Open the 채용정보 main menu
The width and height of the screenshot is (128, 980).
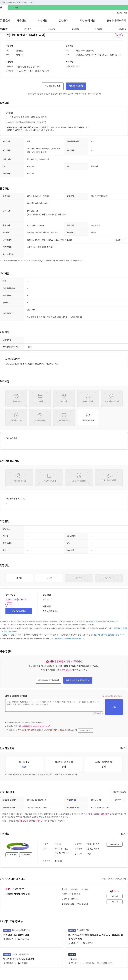click(x=22, y=21)
